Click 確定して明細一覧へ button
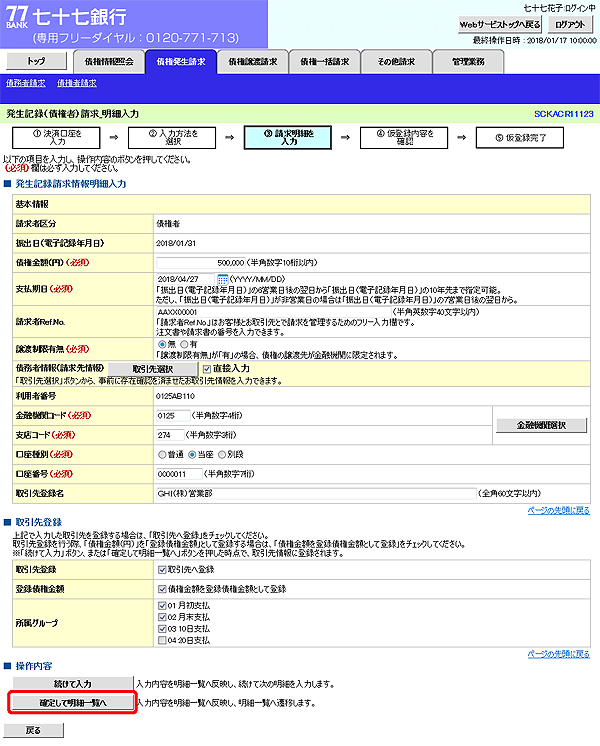Image resolution: width=600 pixels, height=746 pixels. click(72, 703)
